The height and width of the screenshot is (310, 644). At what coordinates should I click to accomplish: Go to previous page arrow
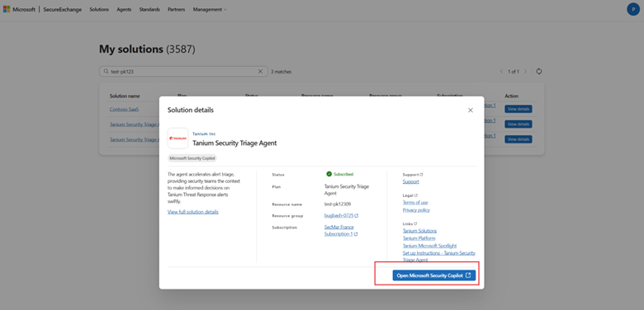coord(501,72)
